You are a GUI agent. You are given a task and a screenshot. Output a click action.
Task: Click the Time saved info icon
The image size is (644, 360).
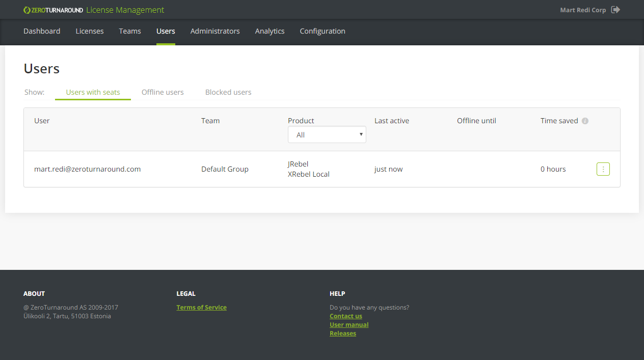tap(585, 121)
